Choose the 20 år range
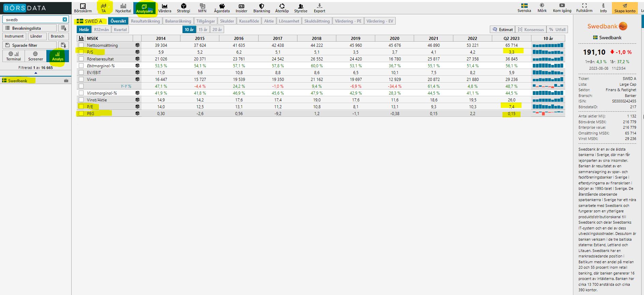 (217, 30)
